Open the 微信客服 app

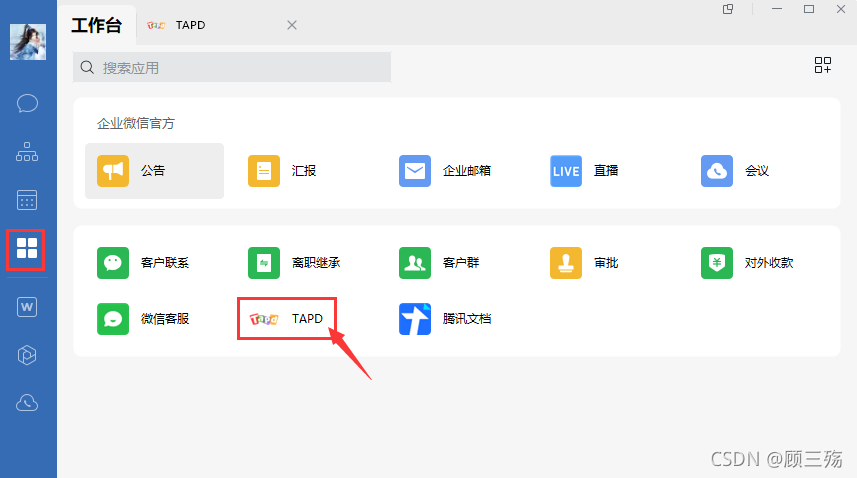pos(143,318)
